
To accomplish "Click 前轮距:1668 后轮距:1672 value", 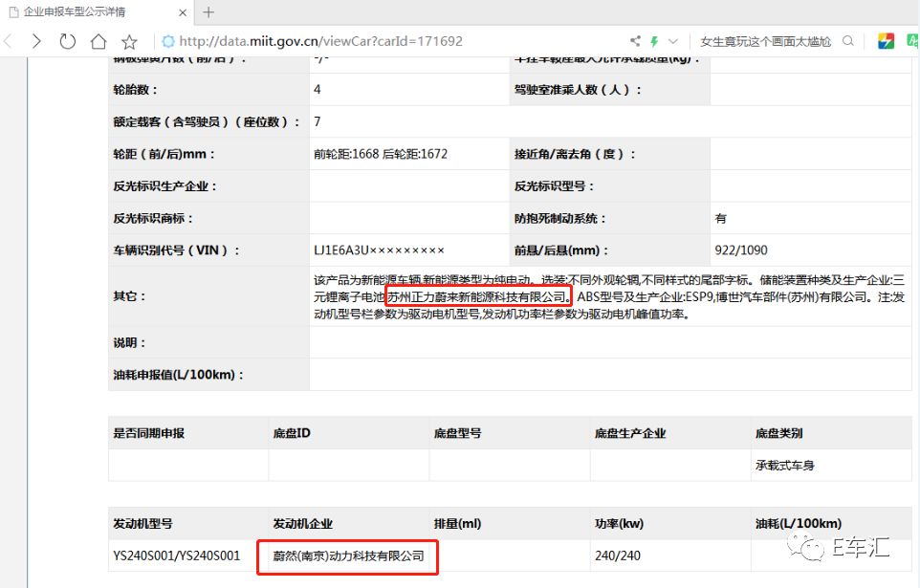I will pos(381,154).
